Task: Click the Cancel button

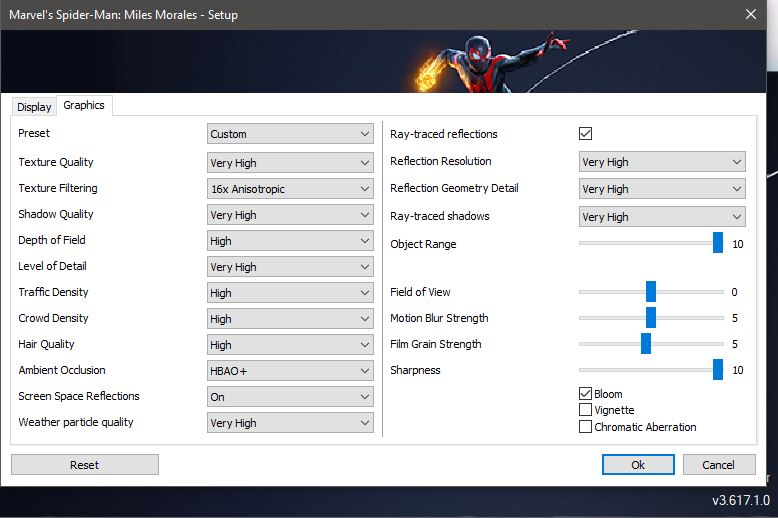Action: [x=719, y=465]
